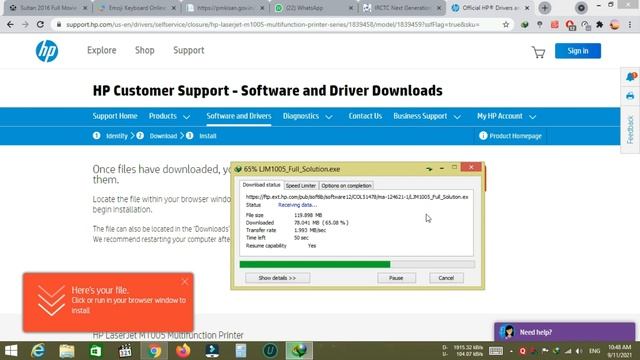Open the Support menu on HP site
This screenshot has width=640, height=360.
click(189, 50)
